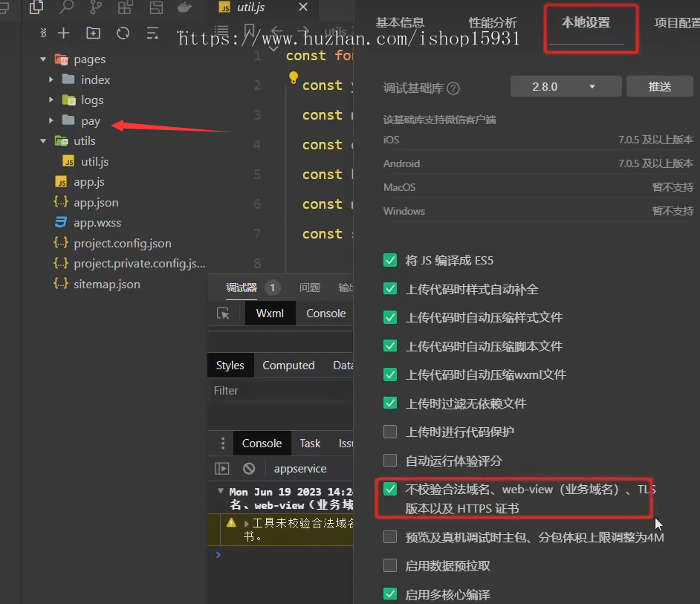
Task: Expand the index folder
Action: [x=51, y=79]
